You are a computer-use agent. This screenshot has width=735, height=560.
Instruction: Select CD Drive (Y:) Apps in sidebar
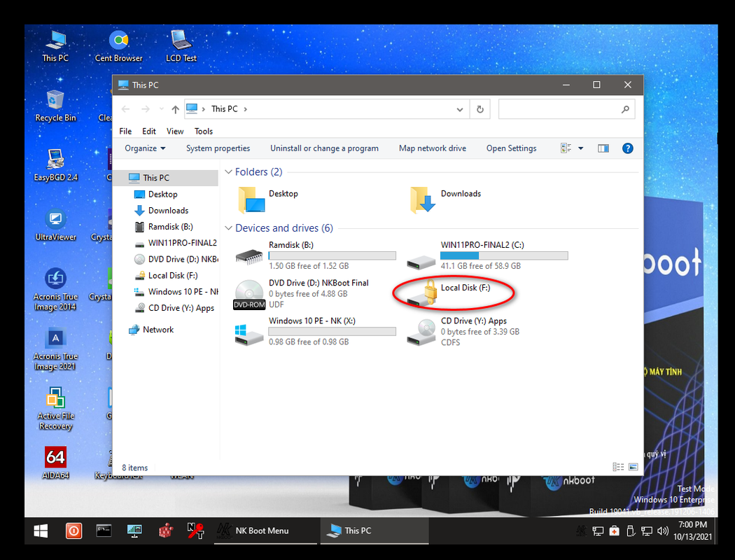[181, 308]
